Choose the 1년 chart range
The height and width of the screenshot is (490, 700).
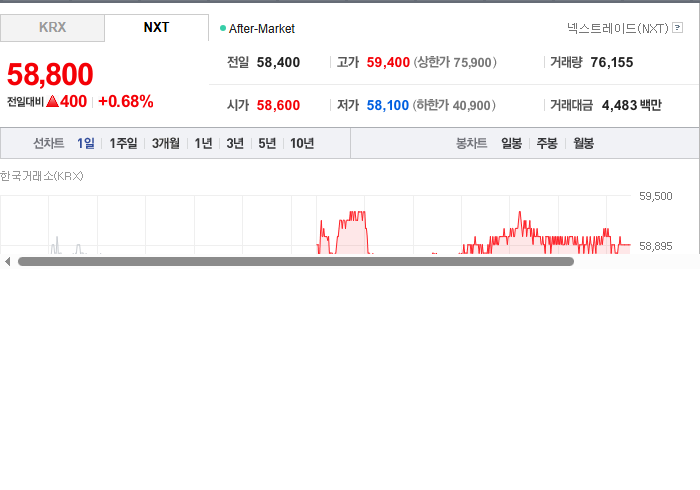203,143
